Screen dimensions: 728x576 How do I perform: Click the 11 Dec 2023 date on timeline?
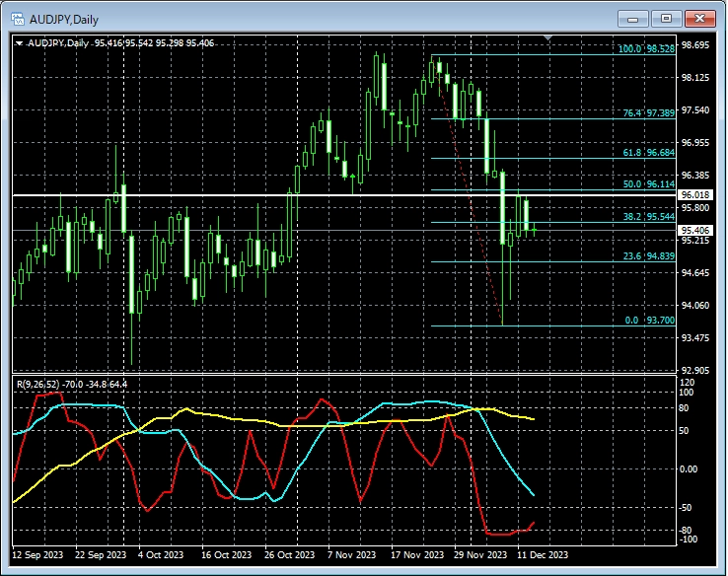pos(543,554)
